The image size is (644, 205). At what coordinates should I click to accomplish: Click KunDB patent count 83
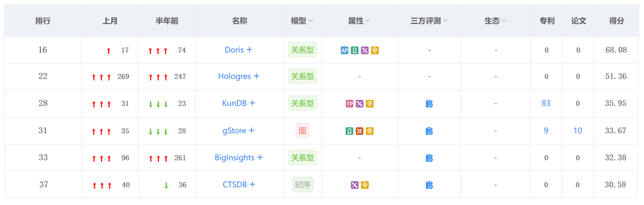[546, 103]
